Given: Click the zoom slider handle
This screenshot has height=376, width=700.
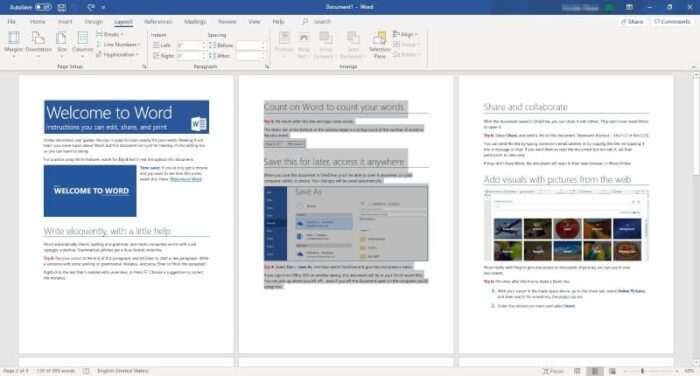Looking at the screenshot, I should coord(642,371).
